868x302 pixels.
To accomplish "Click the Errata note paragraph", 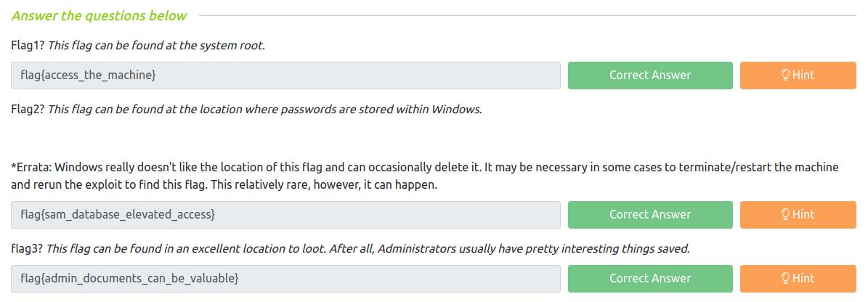I will 425,176.
